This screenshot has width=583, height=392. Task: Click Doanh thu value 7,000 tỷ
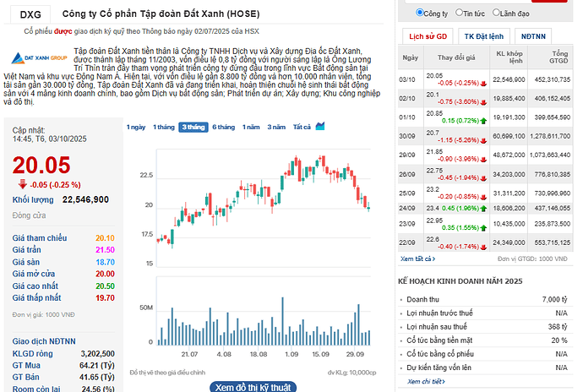(555, 299)
